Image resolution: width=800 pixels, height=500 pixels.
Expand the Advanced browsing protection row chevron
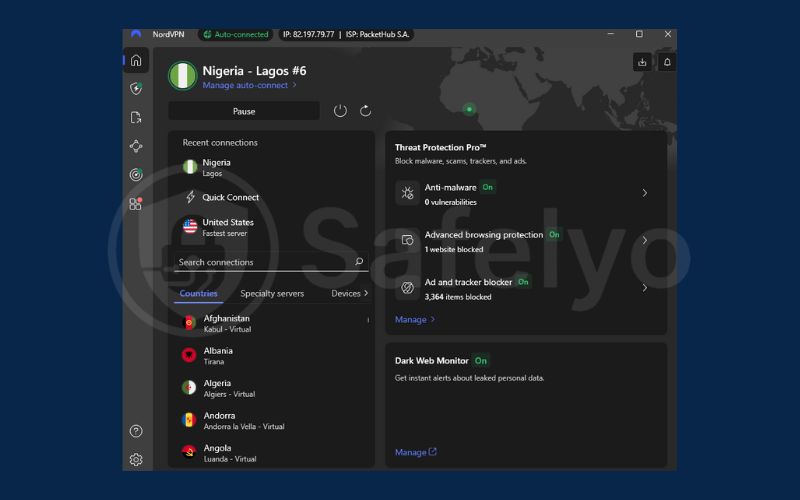[645, 240]
